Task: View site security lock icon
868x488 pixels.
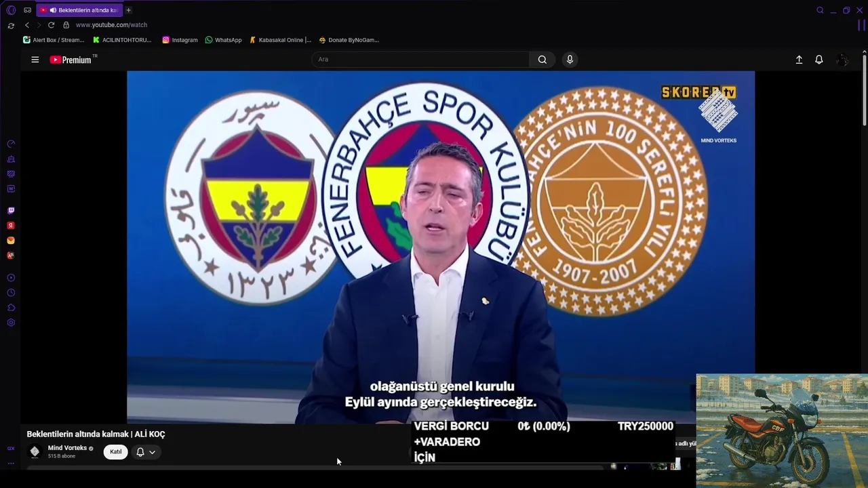Action: [x=66, y=25]
